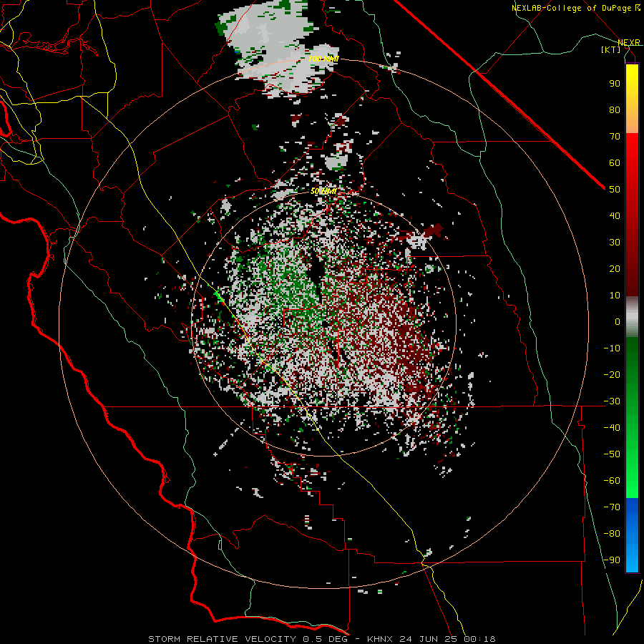Click the 10 value on velocity scale
Image resolution: width=644 pixels, height=644 pixels.
pyautogui.click(x=615, y=296)
